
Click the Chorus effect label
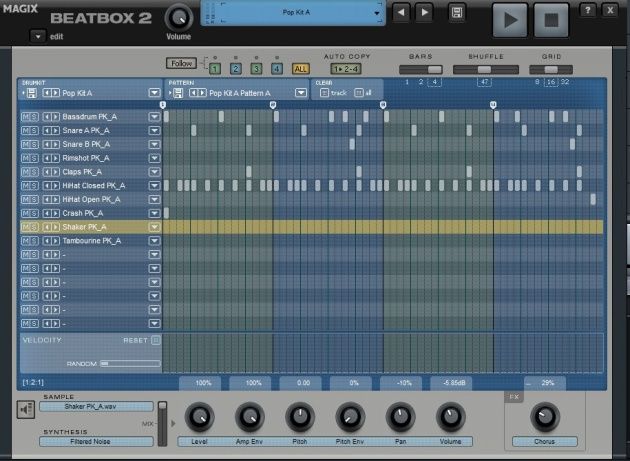[x=544, y=441]
